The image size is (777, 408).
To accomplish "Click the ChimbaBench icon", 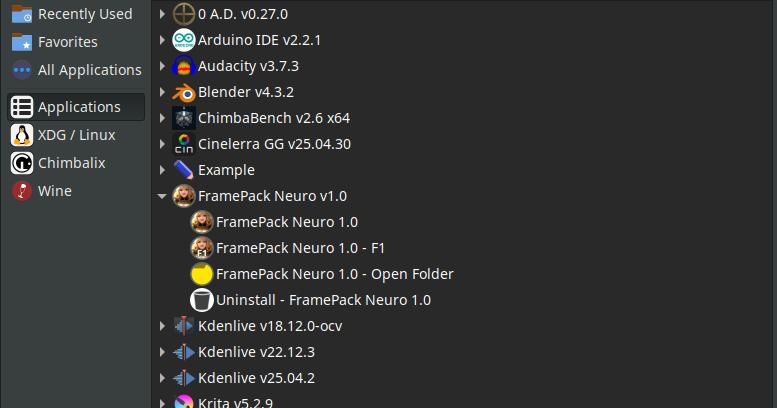I will (184, 118).
